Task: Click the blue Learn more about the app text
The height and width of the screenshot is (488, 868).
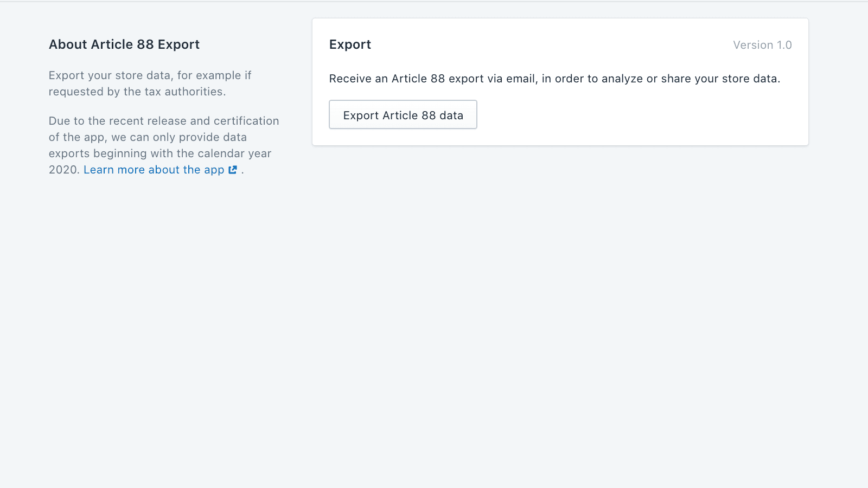Action: tap(154, 170)
